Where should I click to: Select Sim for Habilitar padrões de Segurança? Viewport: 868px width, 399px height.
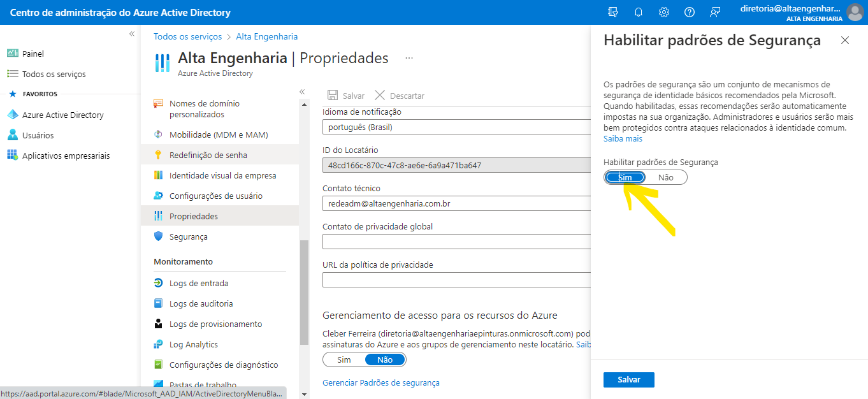pyautogui.click(x=625, y=177)
